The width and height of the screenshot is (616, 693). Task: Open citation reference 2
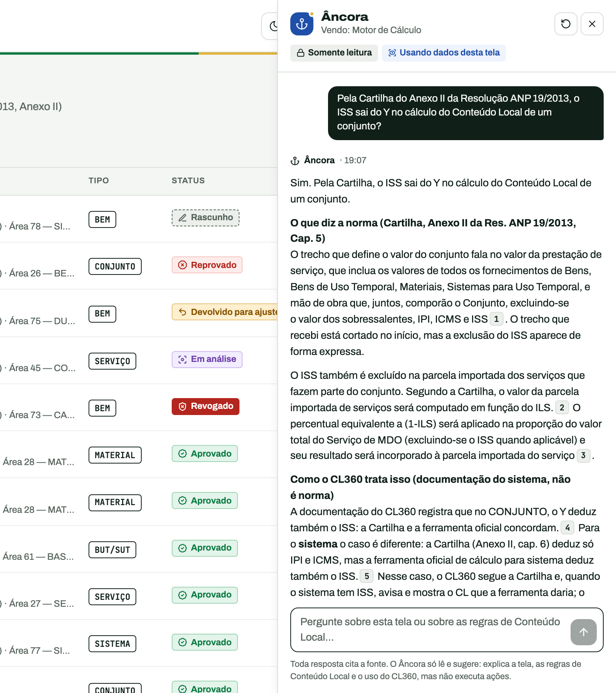pos(562,408)
